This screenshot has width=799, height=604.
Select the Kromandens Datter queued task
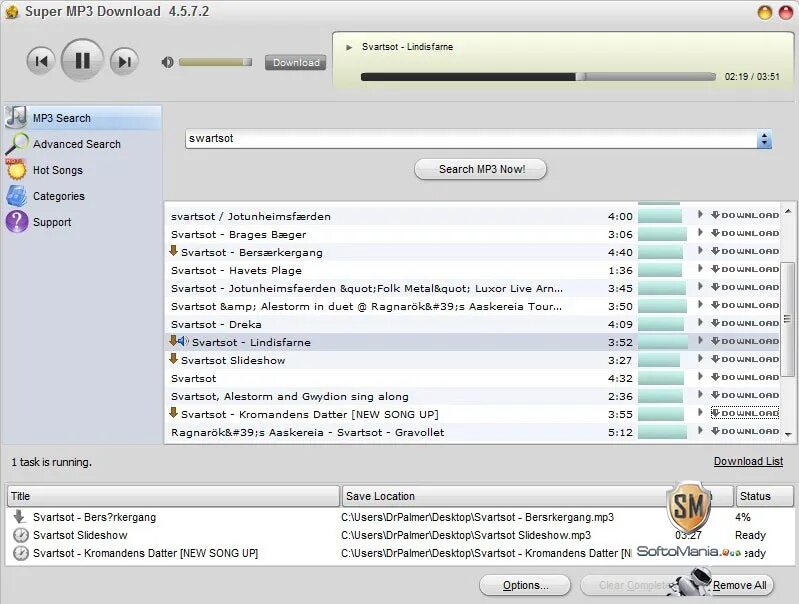click(x=400, y=553)
